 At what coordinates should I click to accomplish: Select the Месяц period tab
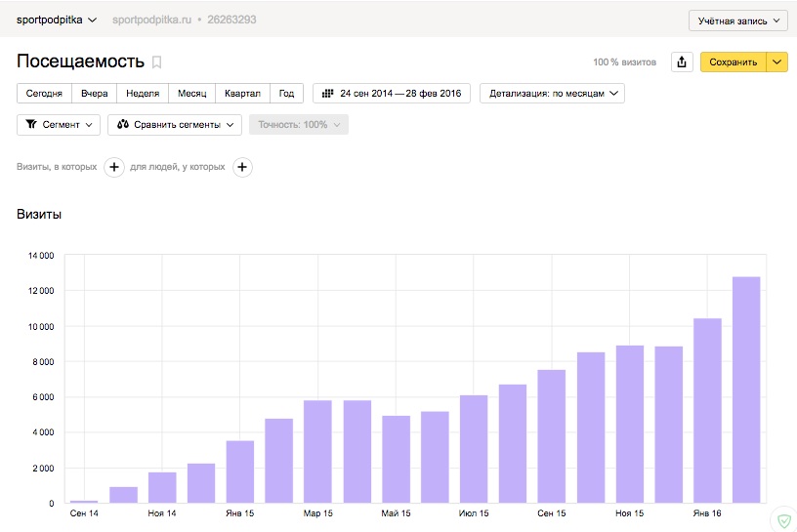pos(191,94)
